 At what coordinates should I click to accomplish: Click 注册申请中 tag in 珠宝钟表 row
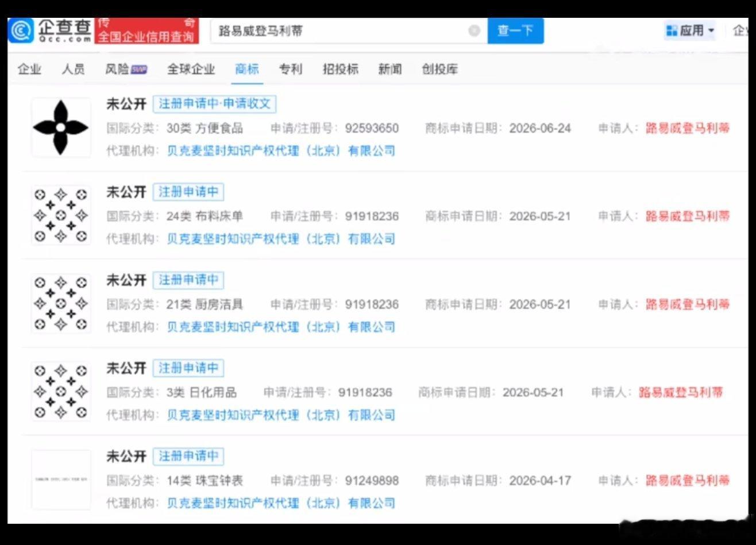[188, 457]
